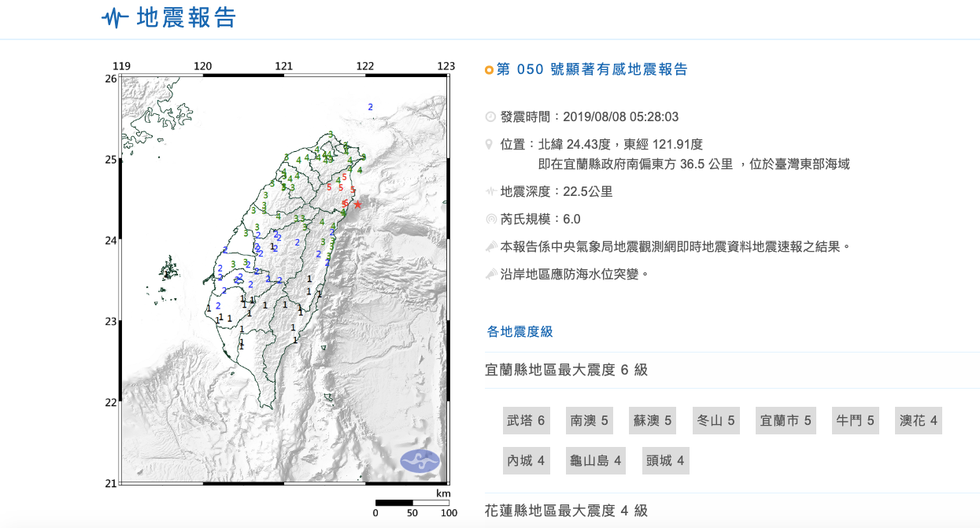Image resolution: width=980 pixels, height=528 pixels.
Task: Pick the 宜蘭市 5 station tag
Action: 785,421
